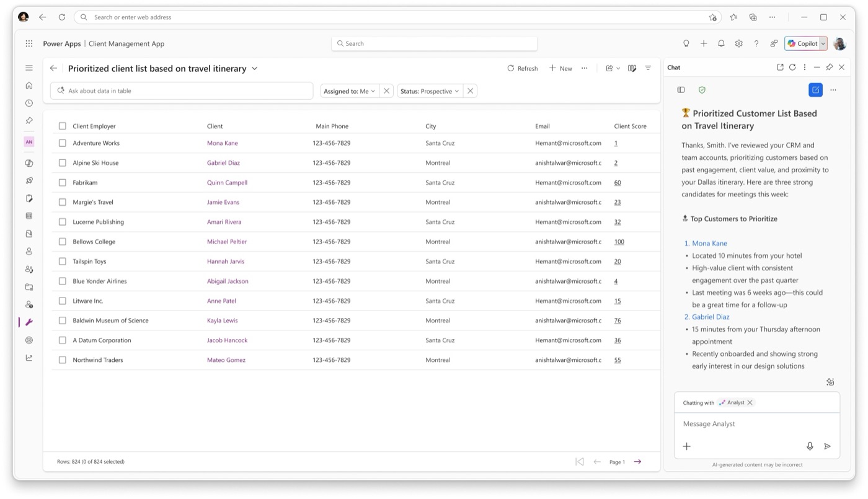Check the Margie's Travel row checkbox
The height and width of the screenshot is (499, 868).
tap(62, 202)
